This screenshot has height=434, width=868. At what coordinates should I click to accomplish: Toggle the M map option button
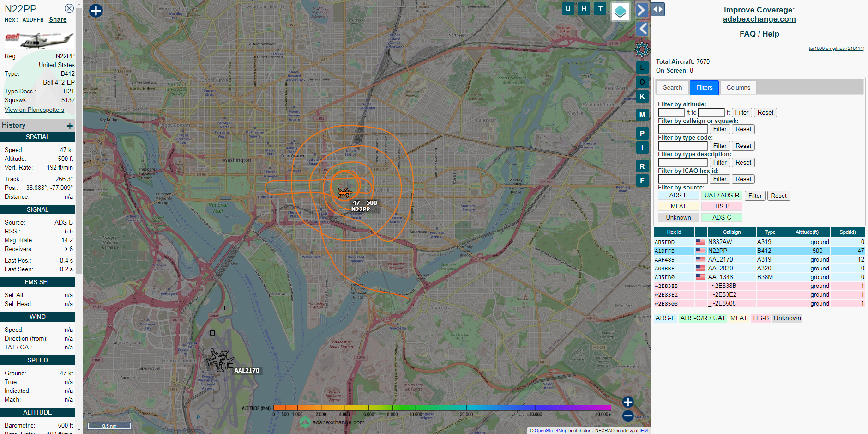pos(642,115)
